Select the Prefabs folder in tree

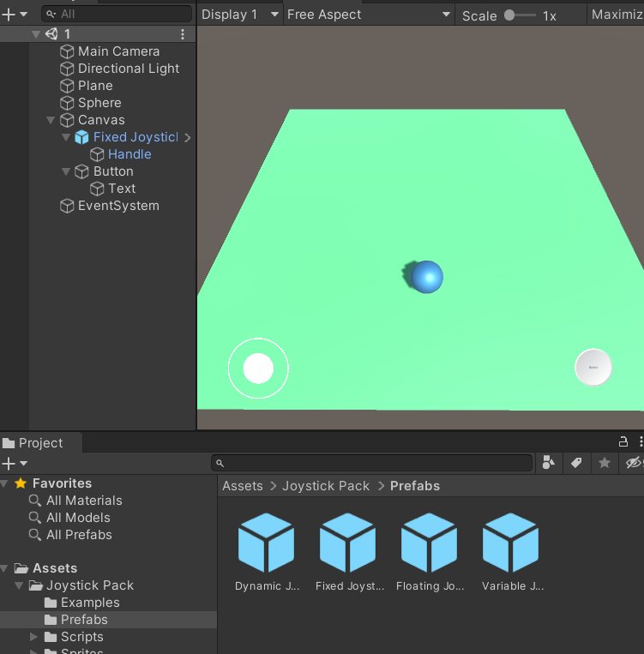pyautogui.click(x=84, y=620)
